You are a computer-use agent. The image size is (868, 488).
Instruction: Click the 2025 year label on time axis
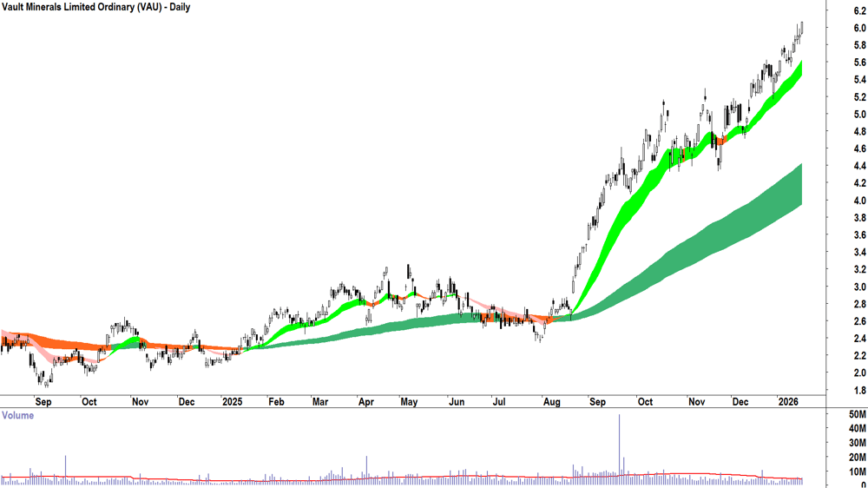pos(232,402)
